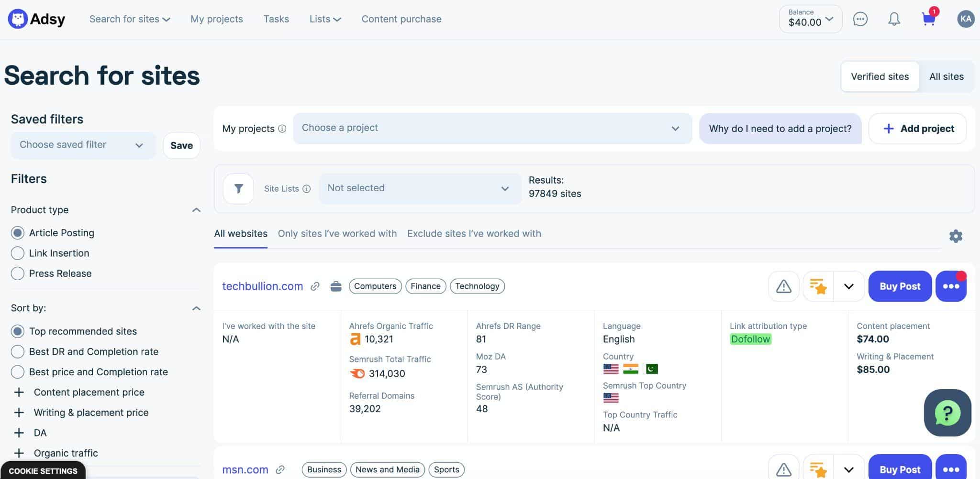Collapse the Sort by section
Viewport: 980px width, 479px height.
click(x=196, y=308)
